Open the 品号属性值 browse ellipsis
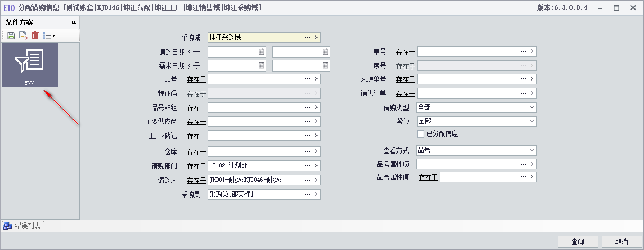 [x=523, y=177]
